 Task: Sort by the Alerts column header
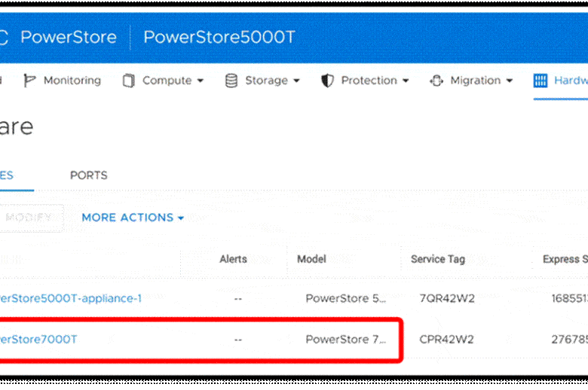point(233,259)
